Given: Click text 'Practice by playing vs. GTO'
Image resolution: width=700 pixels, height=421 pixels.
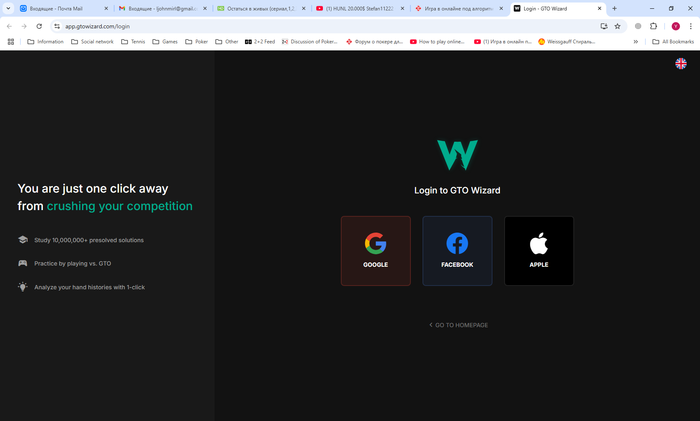Looking at the screenshot, I should tap(73, 263).
